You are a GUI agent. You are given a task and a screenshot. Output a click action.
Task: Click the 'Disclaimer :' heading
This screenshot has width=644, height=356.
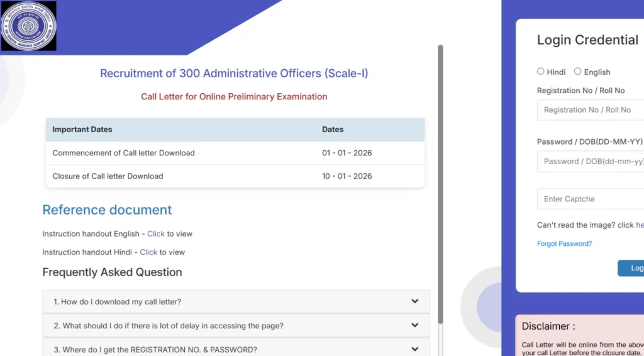(548, 326)
